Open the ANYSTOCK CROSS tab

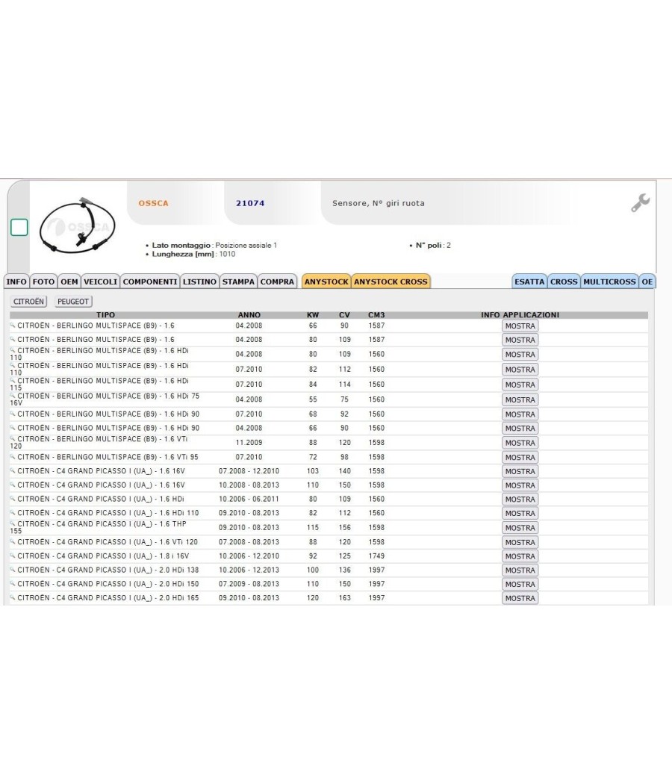tap(391, 281)
